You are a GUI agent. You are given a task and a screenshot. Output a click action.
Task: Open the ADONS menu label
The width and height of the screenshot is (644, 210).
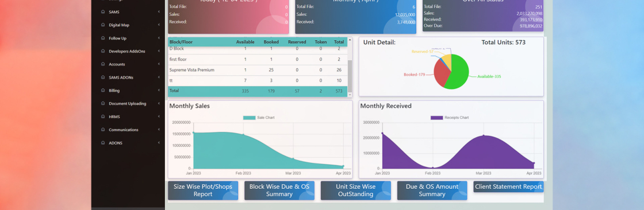coord(116,143)
